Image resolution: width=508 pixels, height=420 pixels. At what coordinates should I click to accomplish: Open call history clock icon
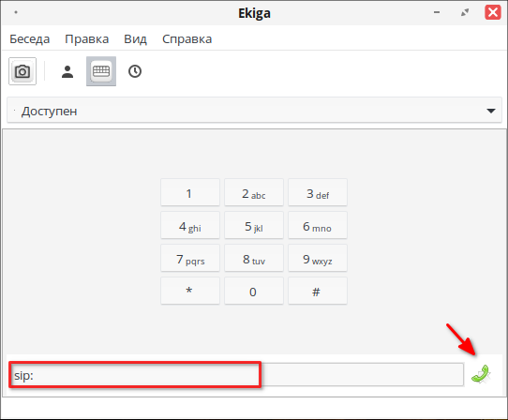pos(135,71)
